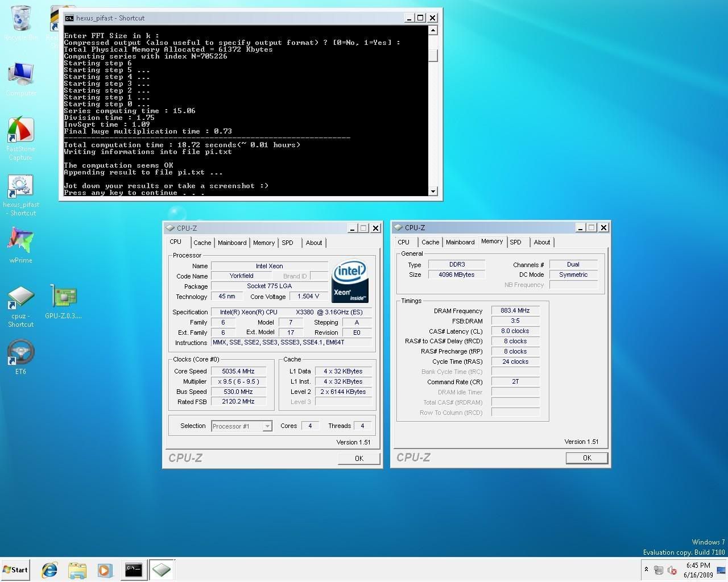The image size is (728, 582).
Task: Click the network tray icon
Action: tap(659, 570)
